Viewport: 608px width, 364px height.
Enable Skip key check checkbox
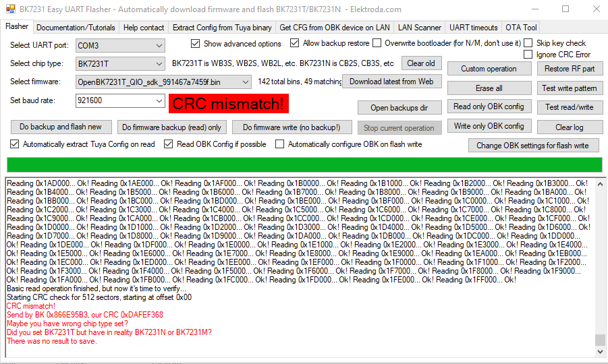[x=528, y=43]
